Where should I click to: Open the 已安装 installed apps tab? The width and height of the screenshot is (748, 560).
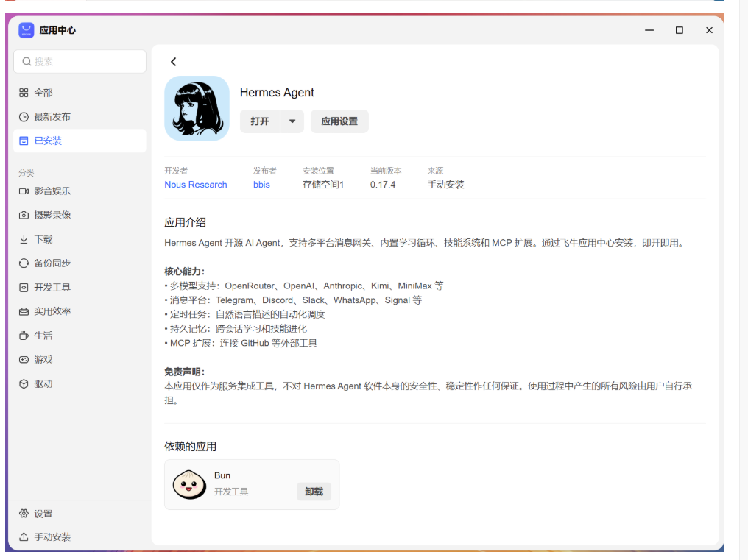[x=80, y=141]
